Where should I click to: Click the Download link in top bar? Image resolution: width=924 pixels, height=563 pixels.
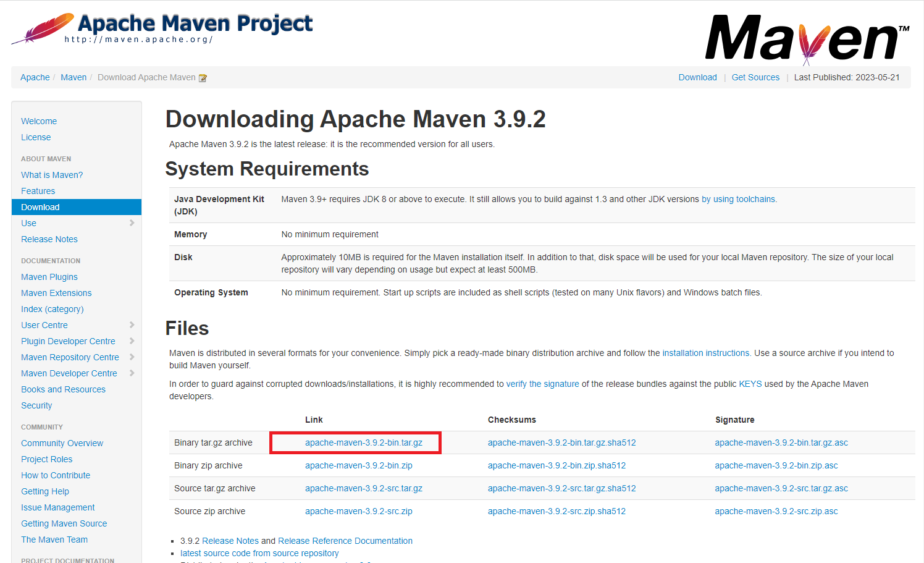point(698,77)
